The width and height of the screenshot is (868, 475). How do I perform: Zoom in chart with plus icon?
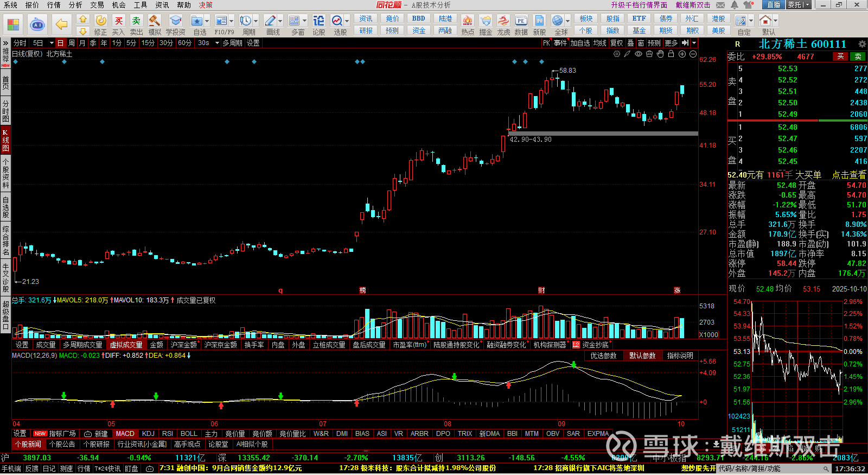coord(682,54)
